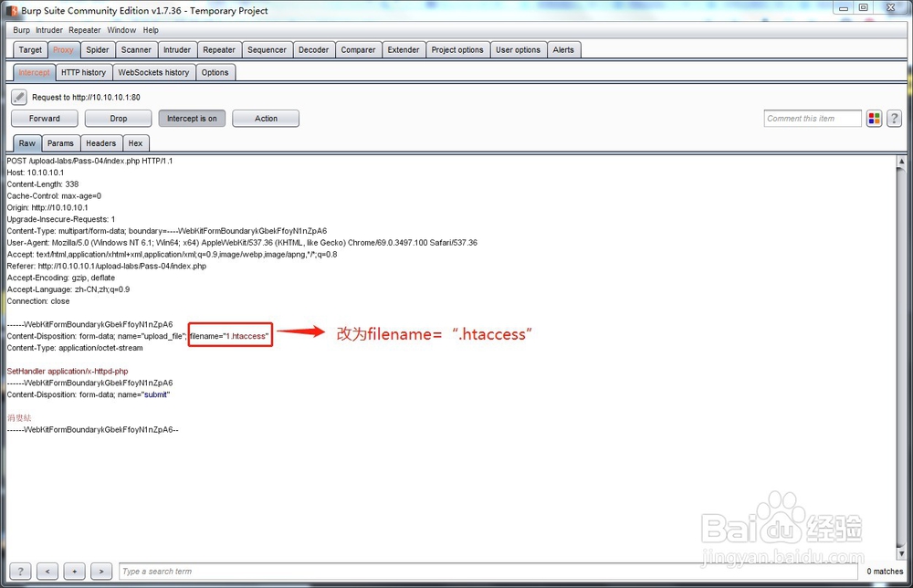Switch to the Target tab

tap(30, 50)
